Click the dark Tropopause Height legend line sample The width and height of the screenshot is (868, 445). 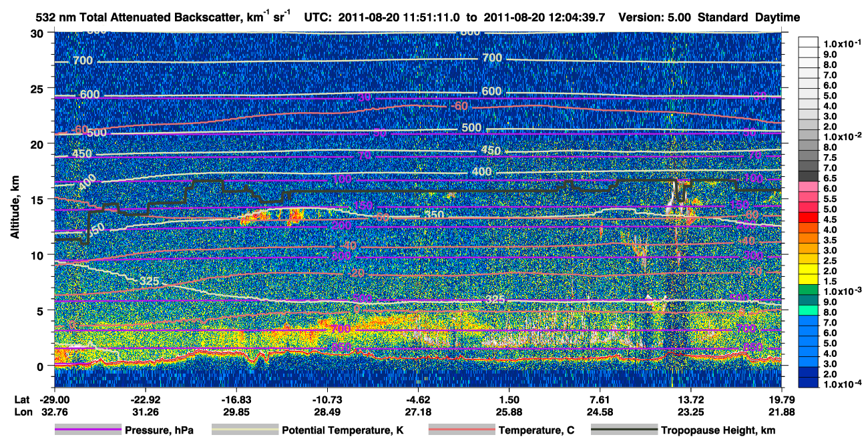click(624, 430)
